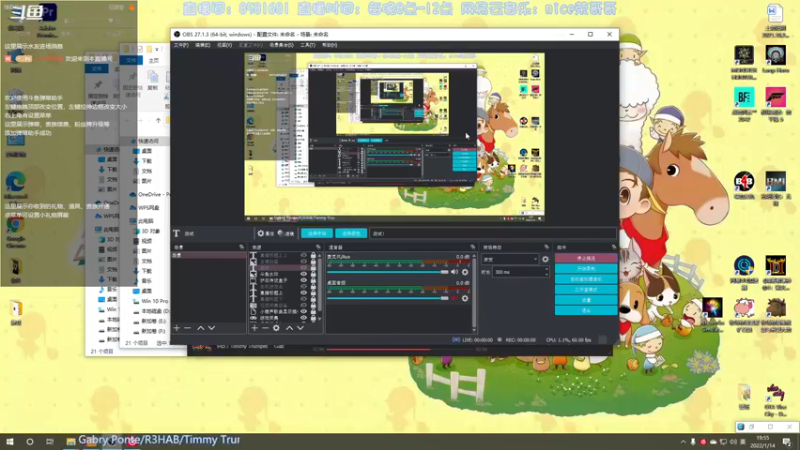
Task: Open scene transition type dropdown
Action: [509, 259]
